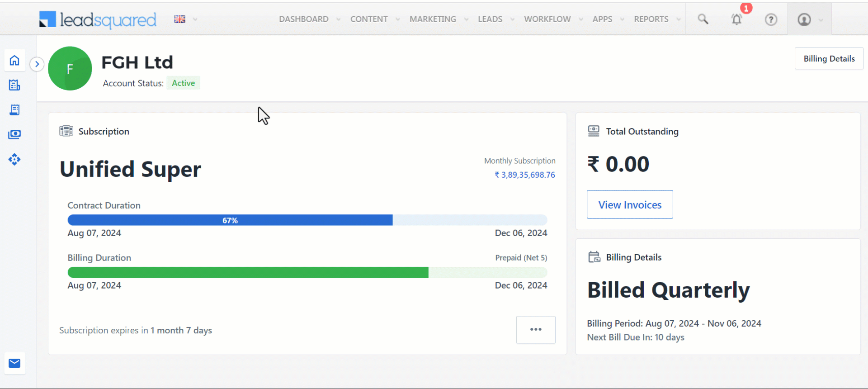Click the Prepaid (Net 5) label
Viewport: 868px width, 389px height.
click(521, 258)
